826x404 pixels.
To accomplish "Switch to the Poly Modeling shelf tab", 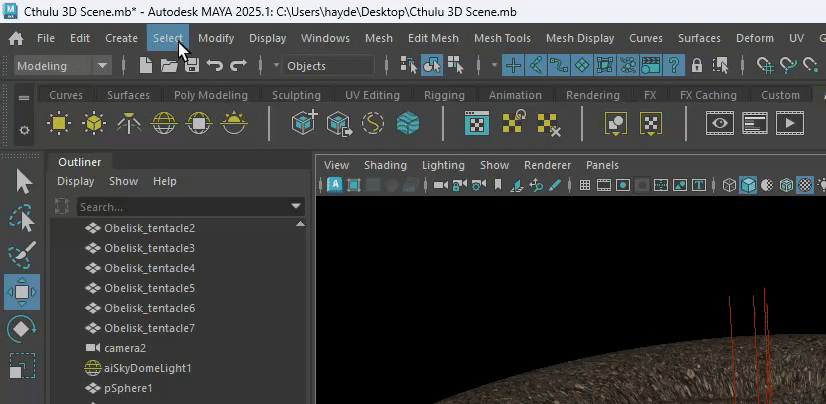I will (211, 95).
